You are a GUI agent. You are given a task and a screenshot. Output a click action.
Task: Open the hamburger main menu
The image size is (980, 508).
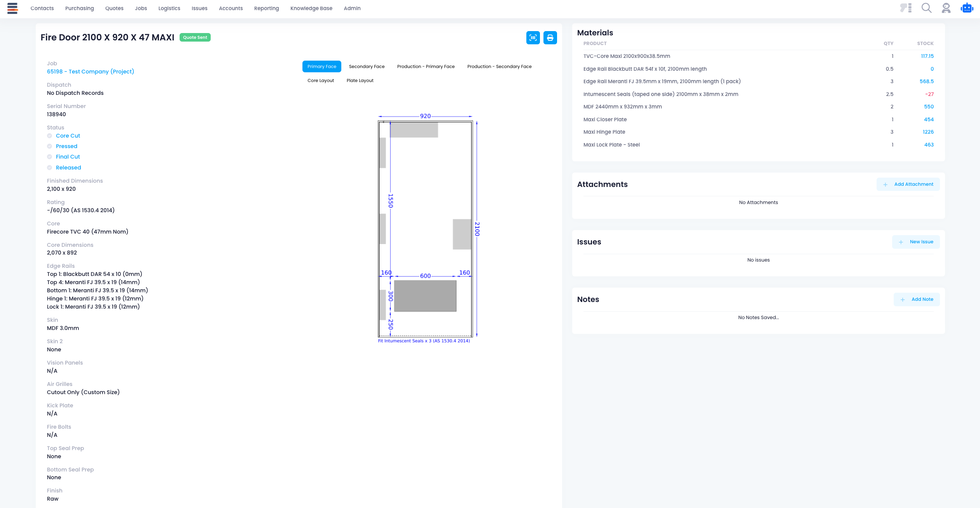12,8
